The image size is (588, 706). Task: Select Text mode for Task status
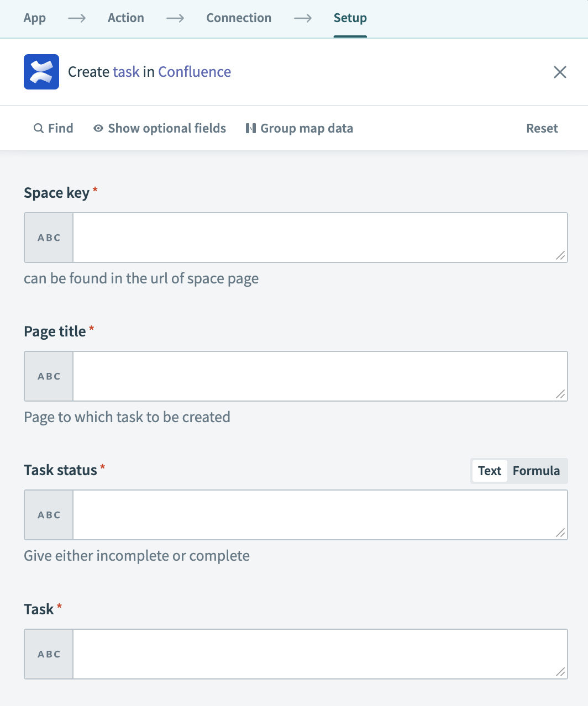point(489,471)
